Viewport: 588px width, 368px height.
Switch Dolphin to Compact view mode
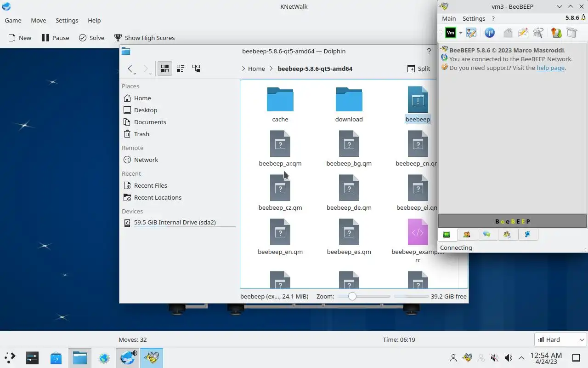point(181,69)
